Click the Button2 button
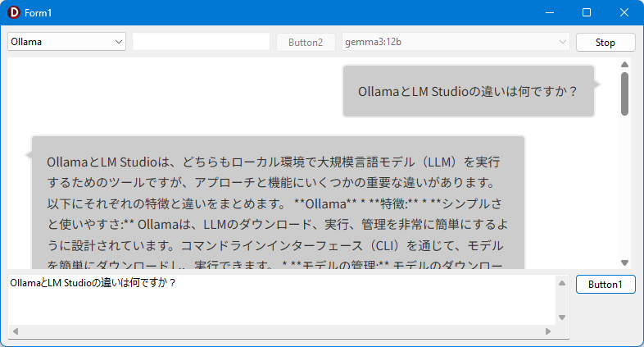This screenshot has height=347, width=644. [306, 43]
